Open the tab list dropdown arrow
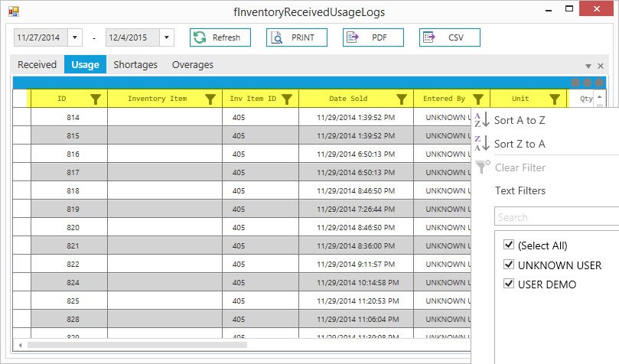Image resolution: width=619 pixels, height=364 pixels. (588, 67)
